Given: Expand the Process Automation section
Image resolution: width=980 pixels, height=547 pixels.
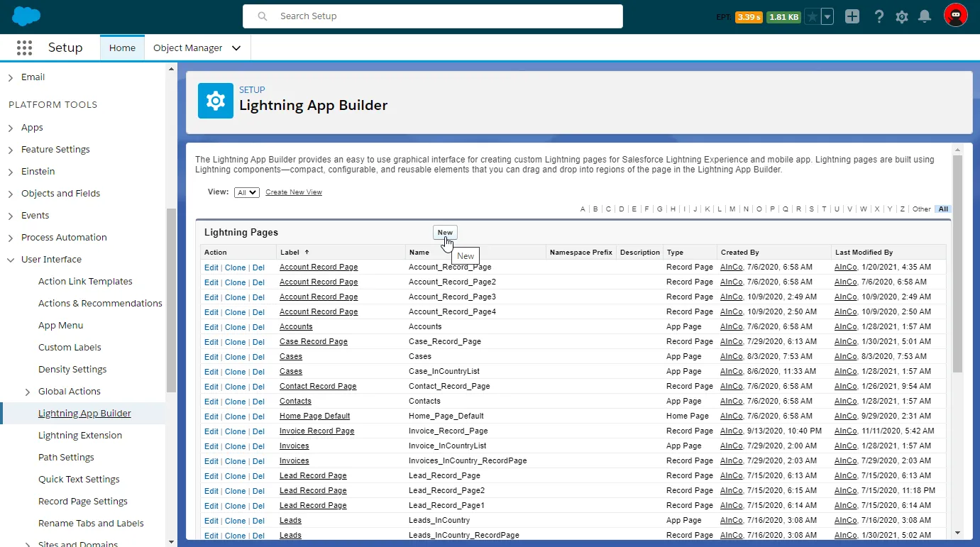Looking at the screenshot, I should click(x=11, y=238).
